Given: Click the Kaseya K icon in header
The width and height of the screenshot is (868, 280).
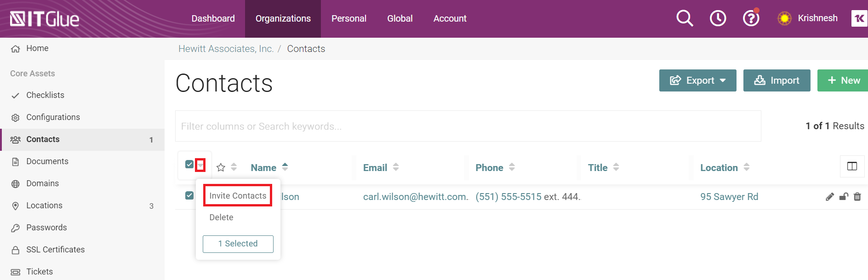Looking at the screenshot, I should pos(859,18).
